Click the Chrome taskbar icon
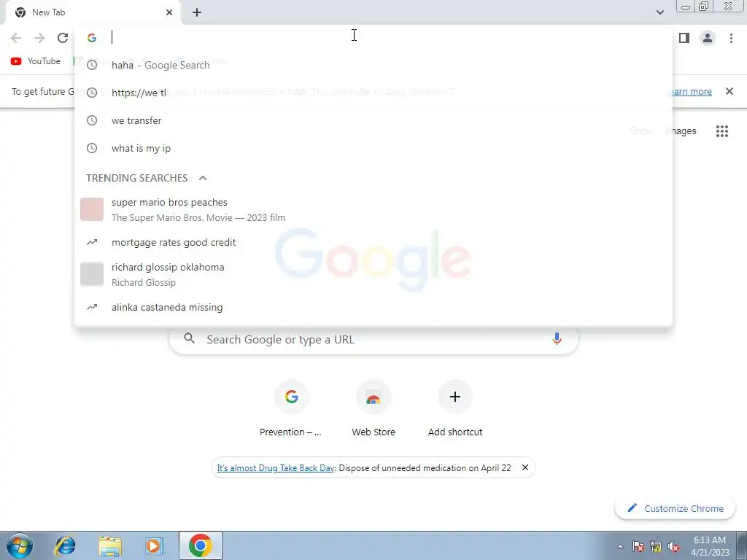747x560 pixels. pyautogui.click(x=200, y=545)
